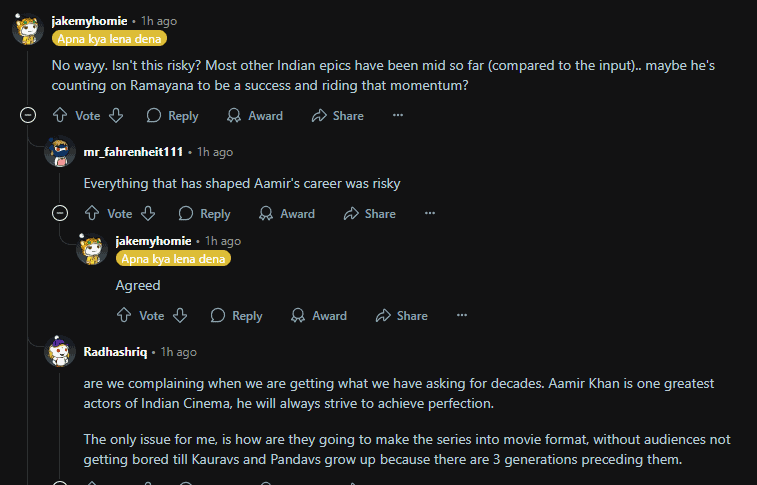
Task: Downvote the 'Agreed' reply
Action: (x=180, y=316)
